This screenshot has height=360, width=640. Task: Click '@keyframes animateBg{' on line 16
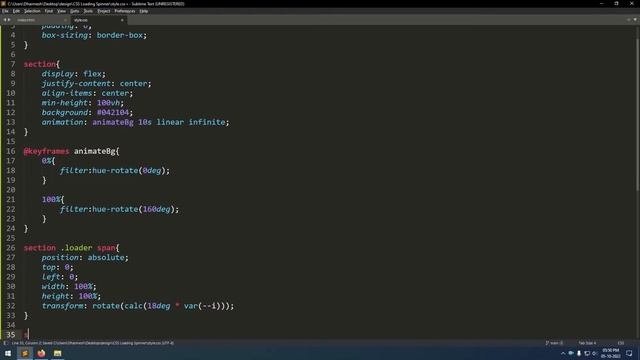click(x=71, y=151)
